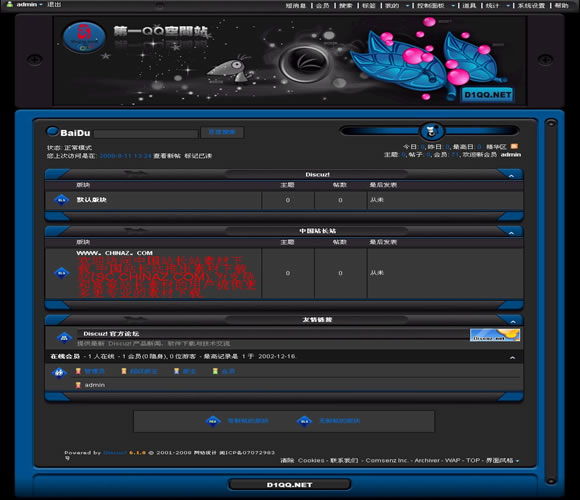Click the blue BaiDu globe icon
580x500 pixels.
coord(52,131)
